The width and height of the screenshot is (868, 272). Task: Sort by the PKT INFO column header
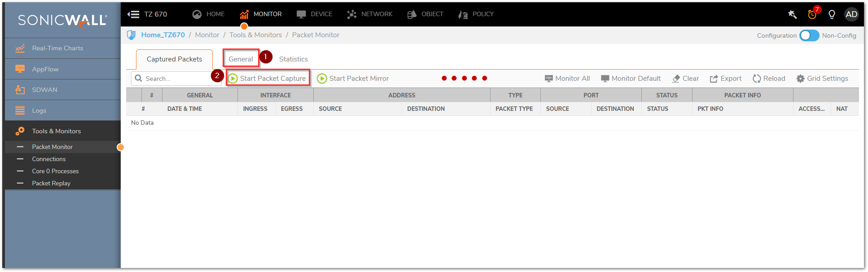pos(710,109)
